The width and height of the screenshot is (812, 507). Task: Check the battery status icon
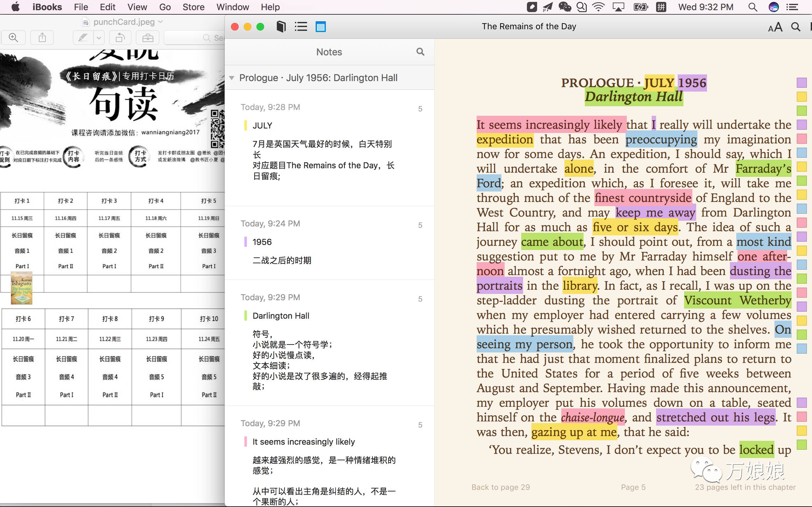640,7
